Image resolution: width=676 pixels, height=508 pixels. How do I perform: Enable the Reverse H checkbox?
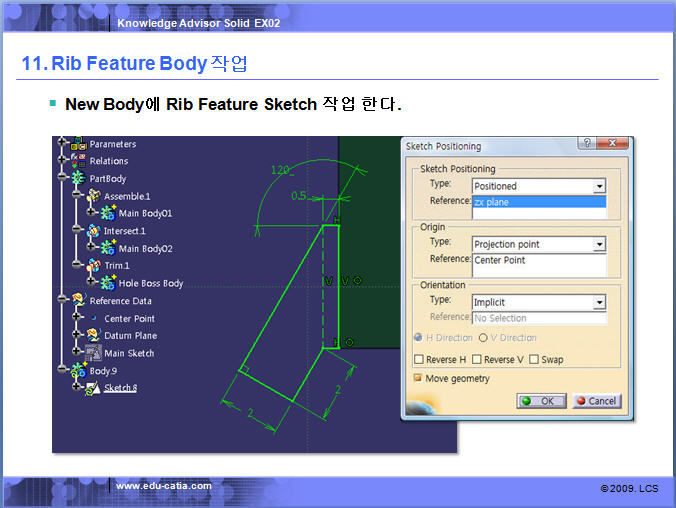coord(419,359)
